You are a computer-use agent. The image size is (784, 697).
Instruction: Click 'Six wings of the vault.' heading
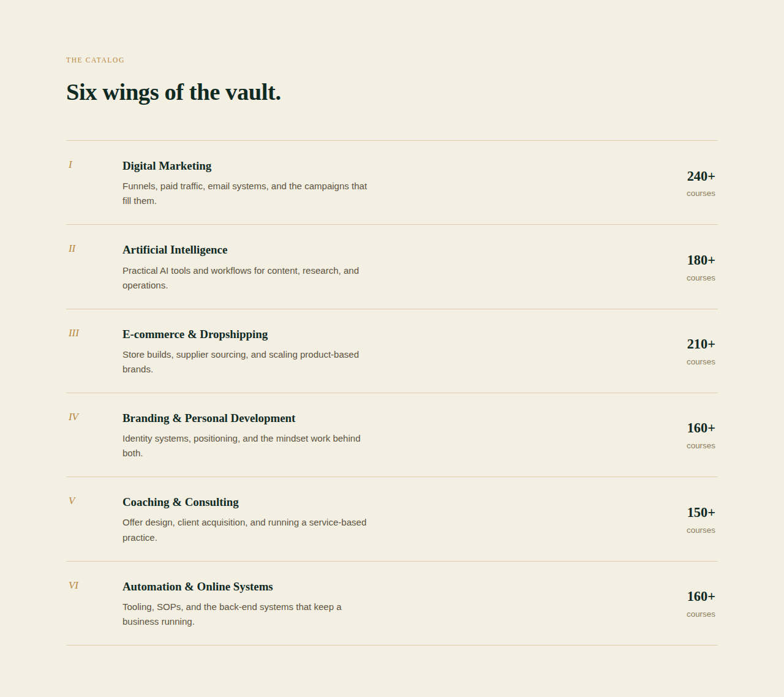pyautogui.click(x=173, y=92)
